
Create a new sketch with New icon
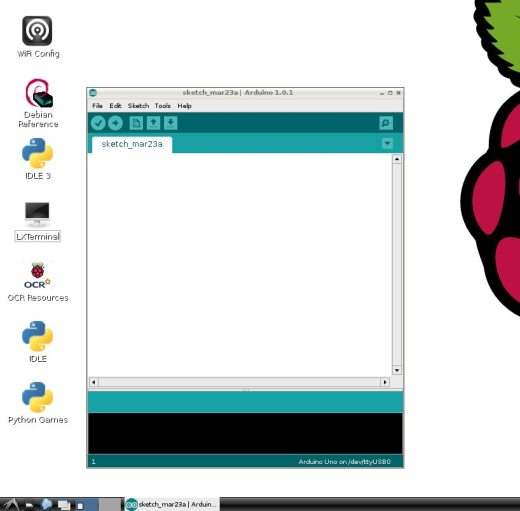click(x=136, y=123)
